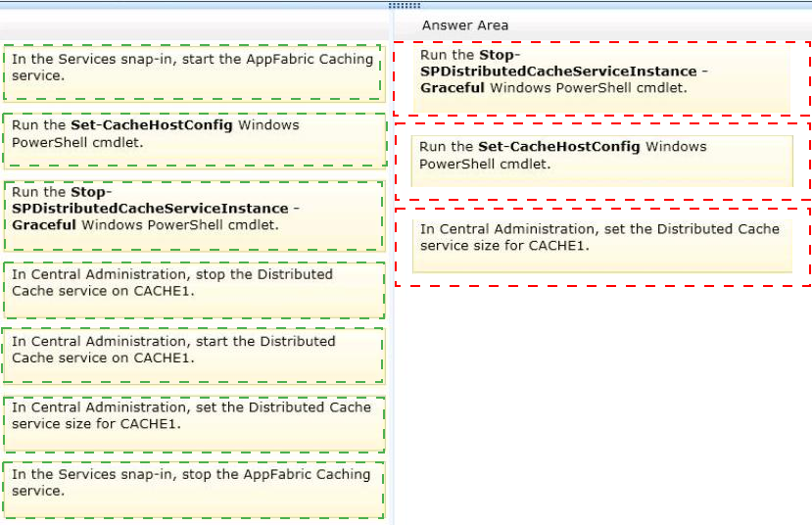Screen dimensions: 812x525
Task: Click the dotted splitter grip at top
Action: (405, 6)
